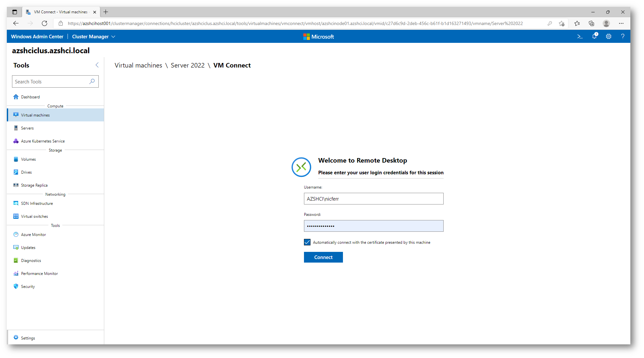The image size is (644, 358).
Task: Open Settings at sidebar bottom
Action: (x=28, y=338)
